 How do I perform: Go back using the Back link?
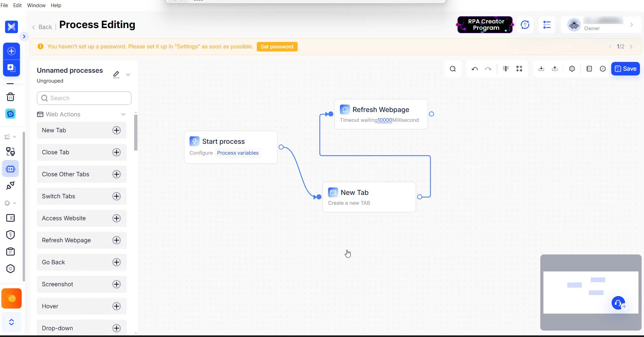pos(42,27)
